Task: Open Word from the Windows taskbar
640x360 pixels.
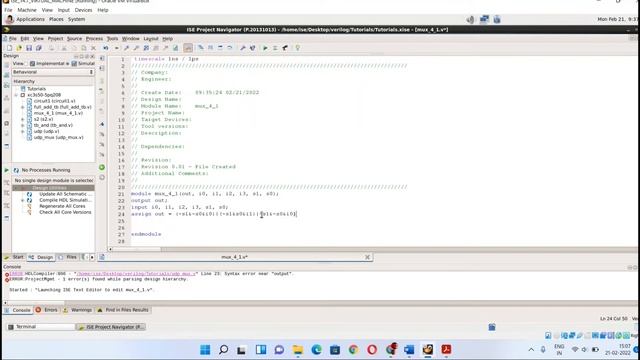Action: click(x=409, y=349)
